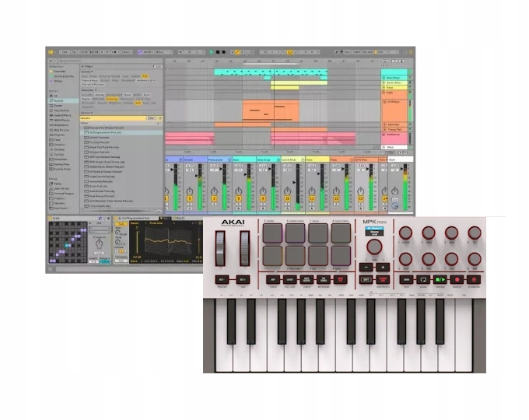
Task: Grab the Synth Riser volume fader handle
Action: [x=295, y=182]
